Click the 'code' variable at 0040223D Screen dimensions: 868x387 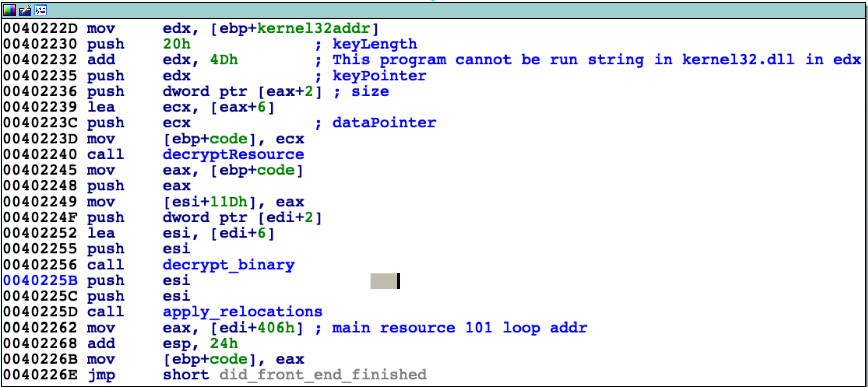coord(229,139)
